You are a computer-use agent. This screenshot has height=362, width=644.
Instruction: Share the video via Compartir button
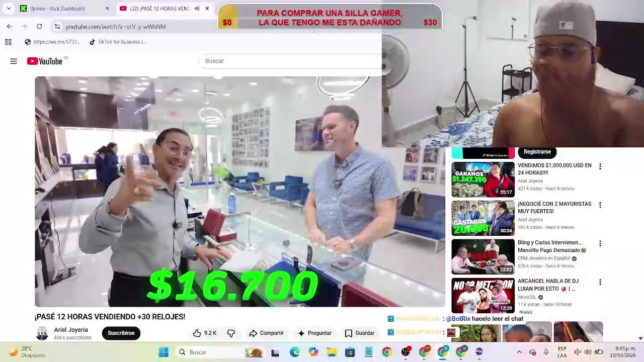(x=267, y=333)
